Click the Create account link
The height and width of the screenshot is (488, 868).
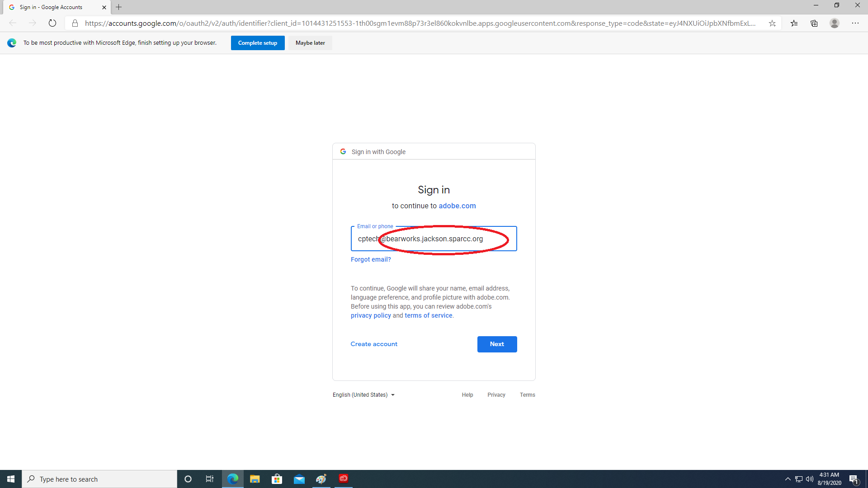pyautogui.click(x=374, y=344)
